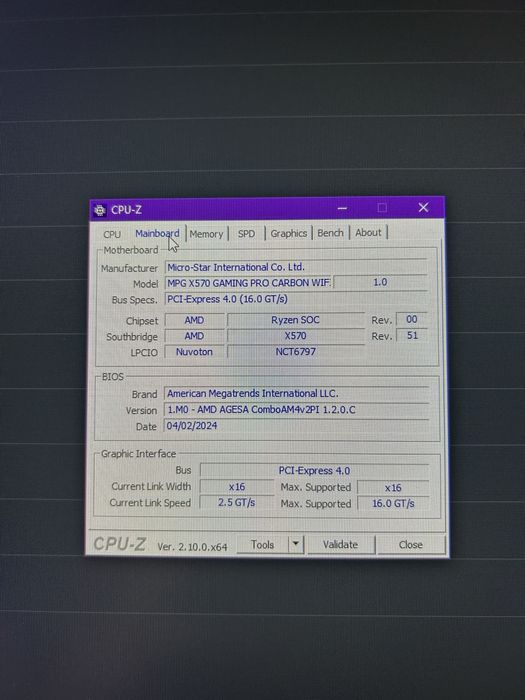Click the Ryzen SOC chipset field

click(x=296, y=320)
